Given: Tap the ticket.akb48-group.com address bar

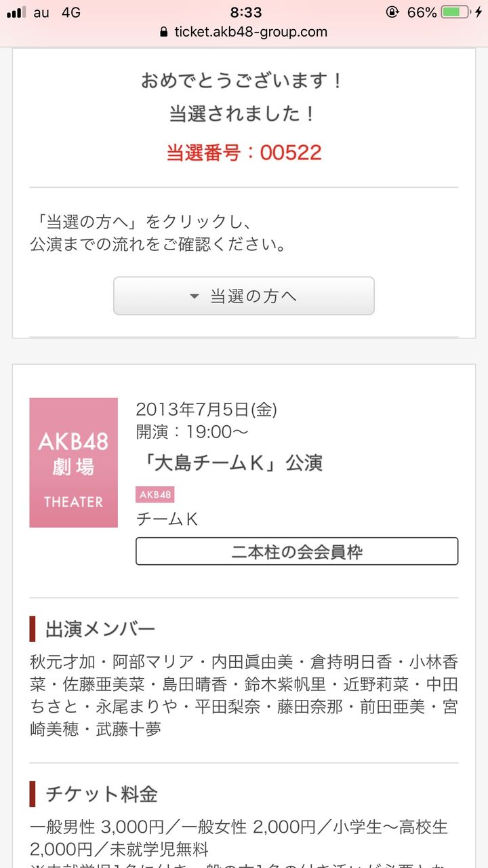Looking at the screenshot, I should [x=244, y=32].
